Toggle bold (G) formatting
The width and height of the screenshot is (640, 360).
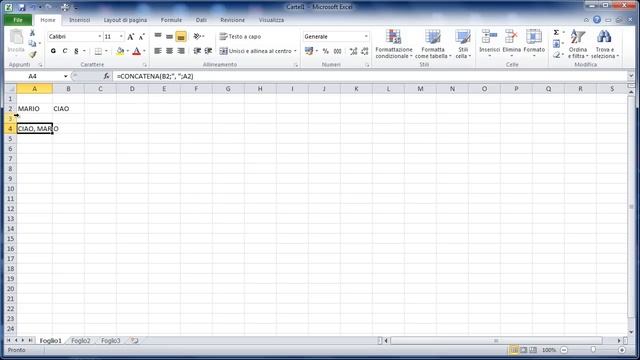tap(53, 51)
